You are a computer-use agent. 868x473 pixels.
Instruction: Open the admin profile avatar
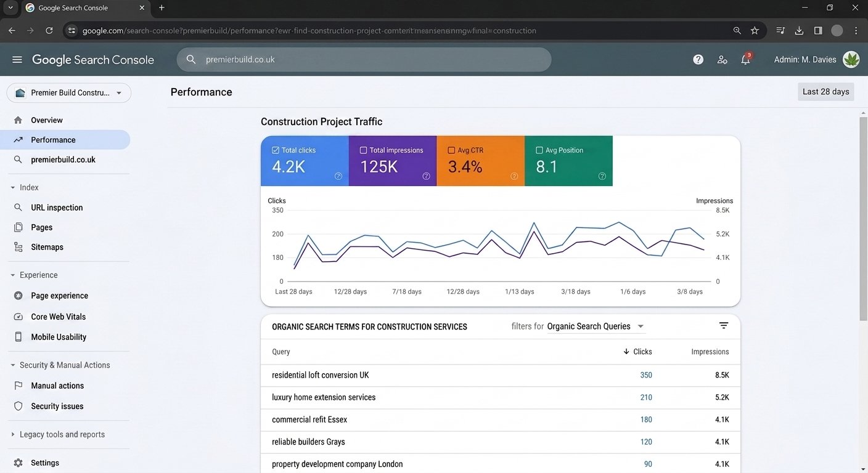tap(851, 60)
